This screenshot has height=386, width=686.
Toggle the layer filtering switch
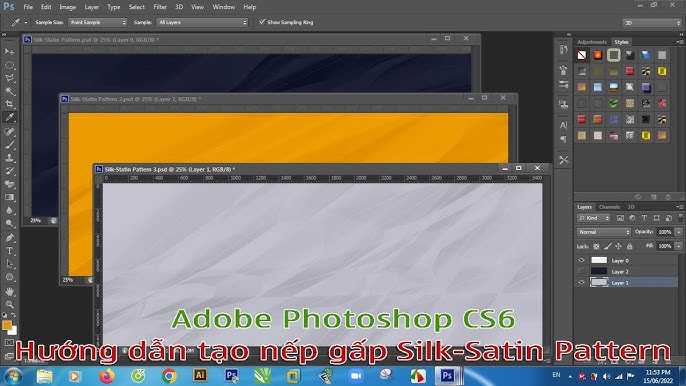click(680, 217)
